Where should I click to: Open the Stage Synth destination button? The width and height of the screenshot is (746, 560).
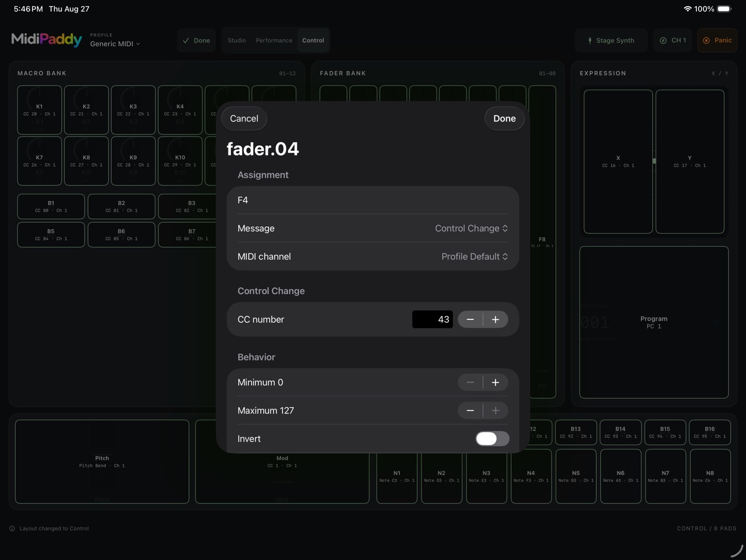pyautogui.click(x=611, y=40)
